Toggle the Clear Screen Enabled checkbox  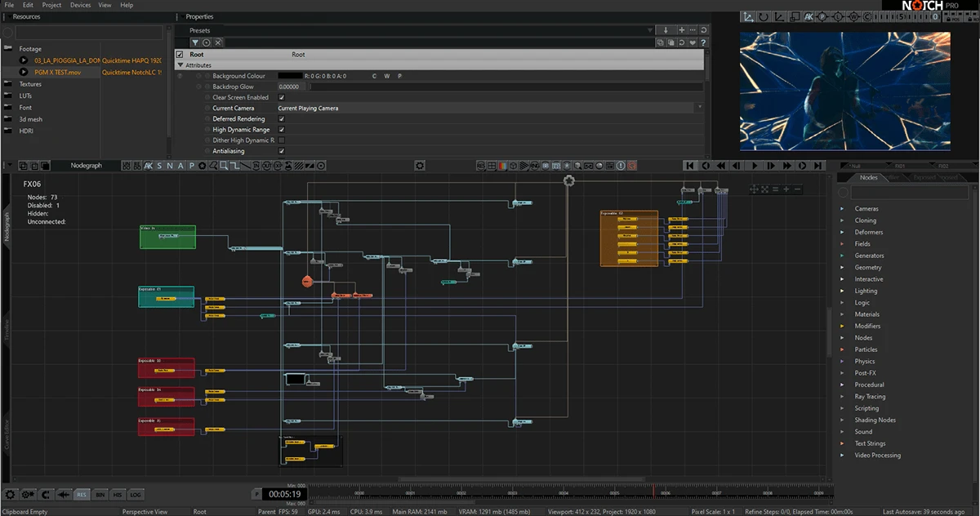[282, 97]
